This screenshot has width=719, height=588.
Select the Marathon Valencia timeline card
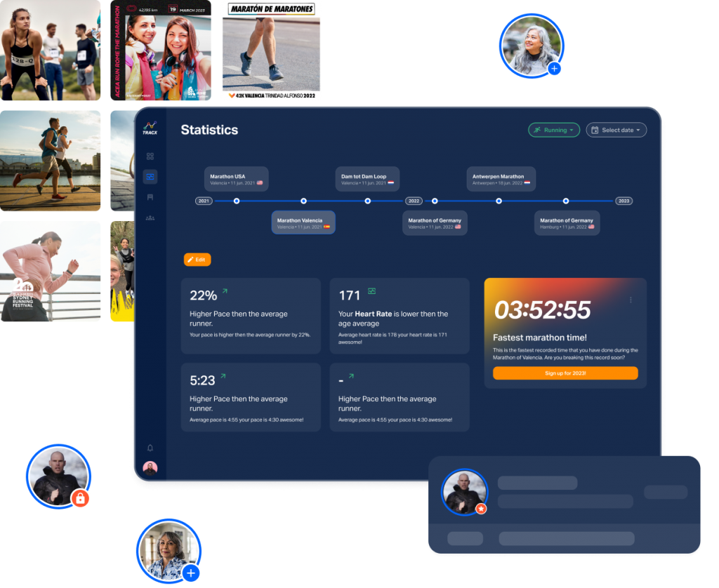303,222
